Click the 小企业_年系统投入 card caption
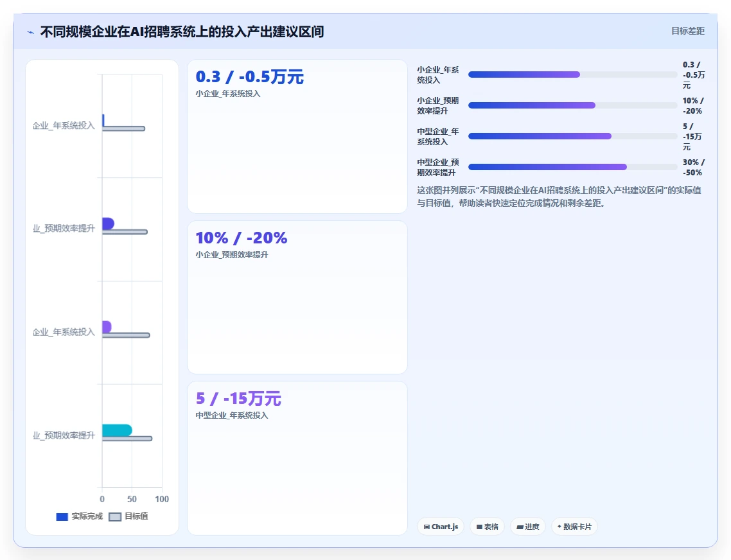The image size is (731, 560). [x=228, y=94]
